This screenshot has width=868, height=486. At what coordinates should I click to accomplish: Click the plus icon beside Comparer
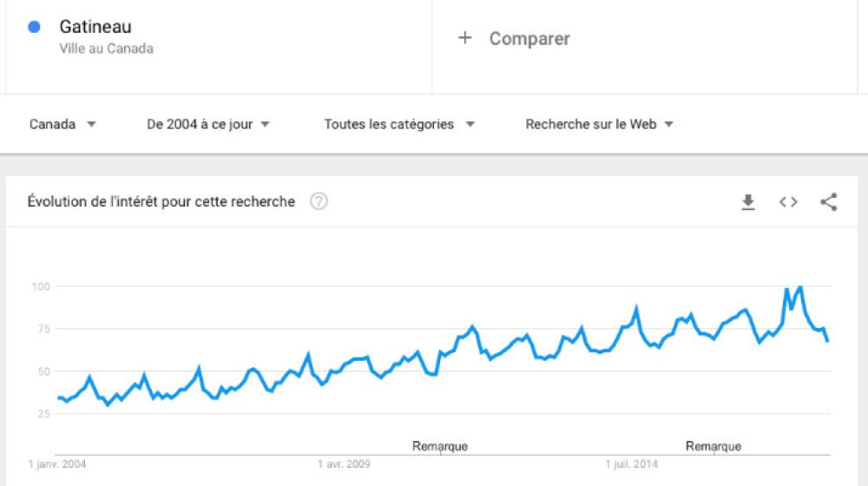pos(465,38)
